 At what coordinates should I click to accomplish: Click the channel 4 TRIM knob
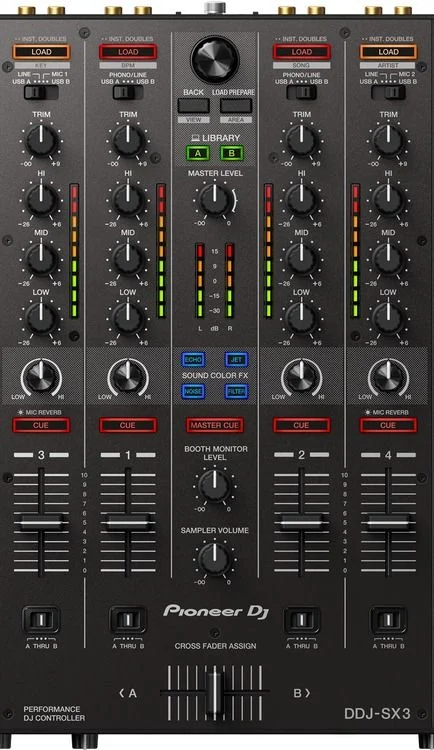pos(388,141)
